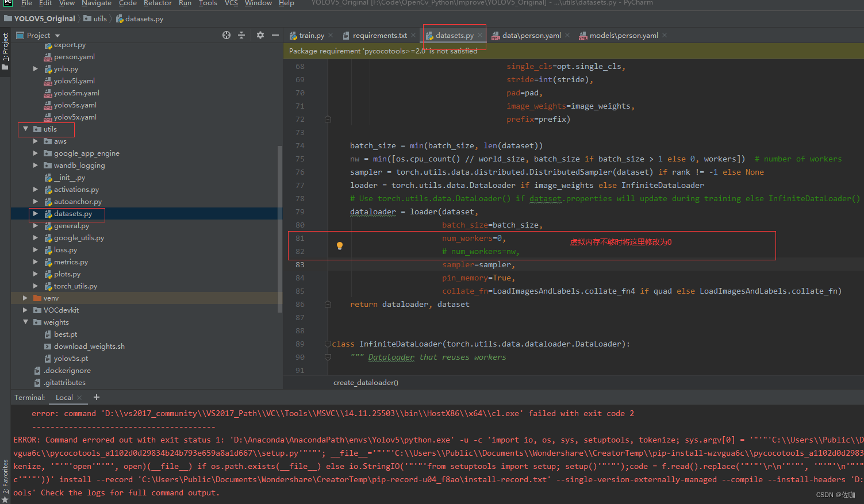Expand the venv folder
864x504 pixels.
25,298
